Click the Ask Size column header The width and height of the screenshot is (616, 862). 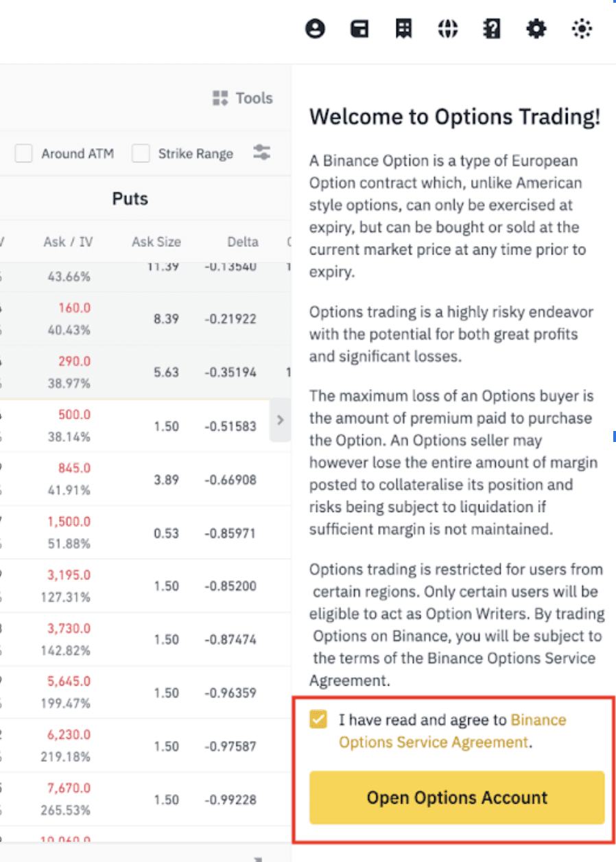click(x=156, y=242)
